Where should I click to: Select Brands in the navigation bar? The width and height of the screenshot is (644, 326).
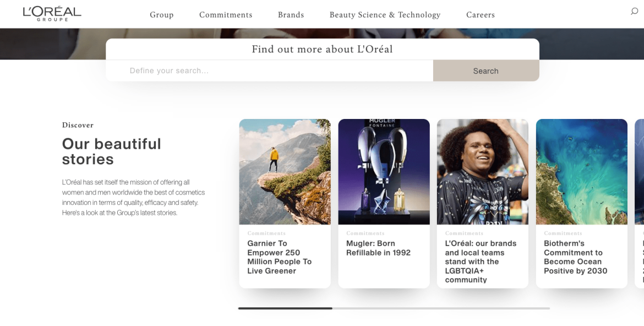tap(291, 14)
